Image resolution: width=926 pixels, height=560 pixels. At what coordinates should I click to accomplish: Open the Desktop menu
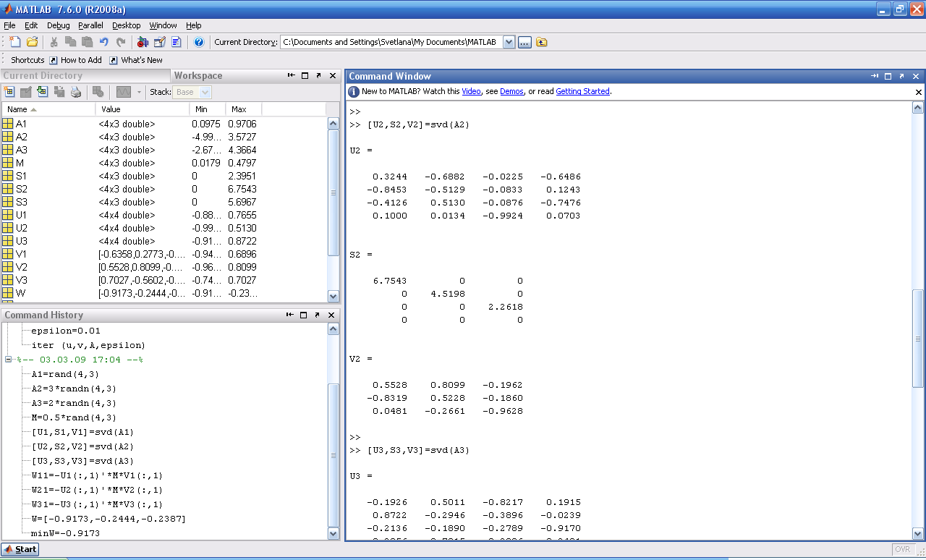[x=127, y=25]
